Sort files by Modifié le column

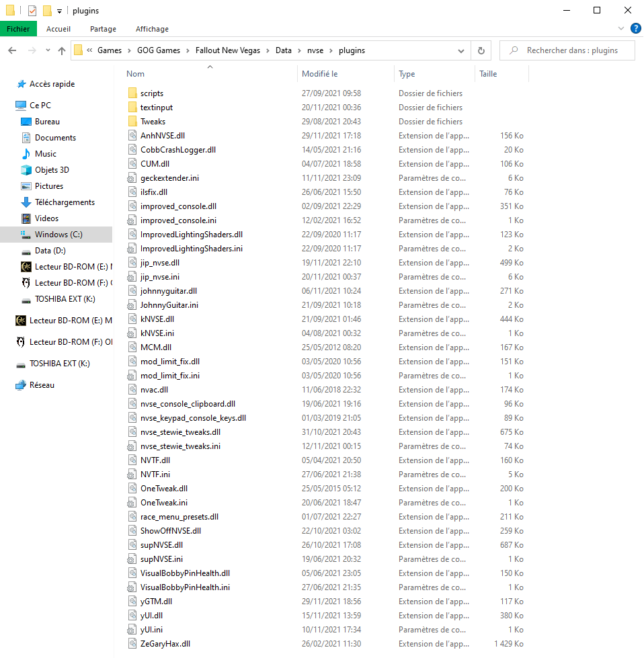(x=346, y=74)
